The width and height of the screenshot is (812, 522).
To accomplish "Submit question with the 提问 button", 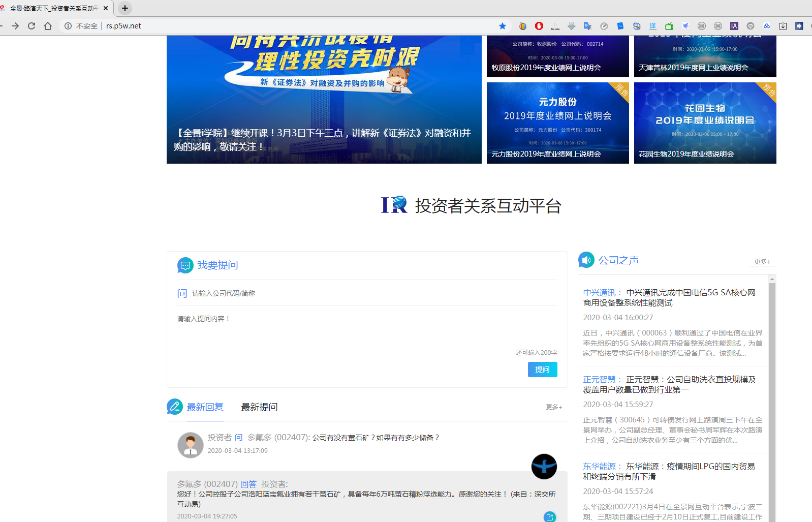I will [x=543, y=370].
